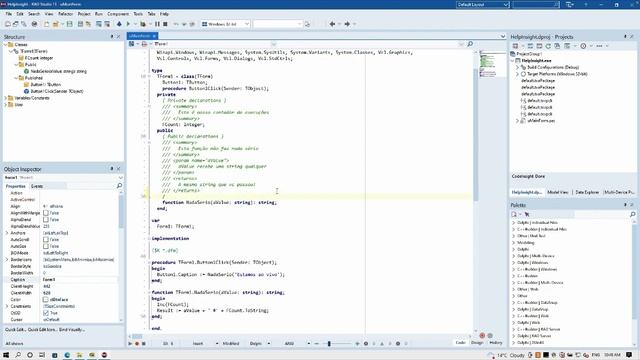The image size is (640, 360).
Task: Select Button1Click(Sender: TObject) in Structure tree
Action: coord(57,91)
